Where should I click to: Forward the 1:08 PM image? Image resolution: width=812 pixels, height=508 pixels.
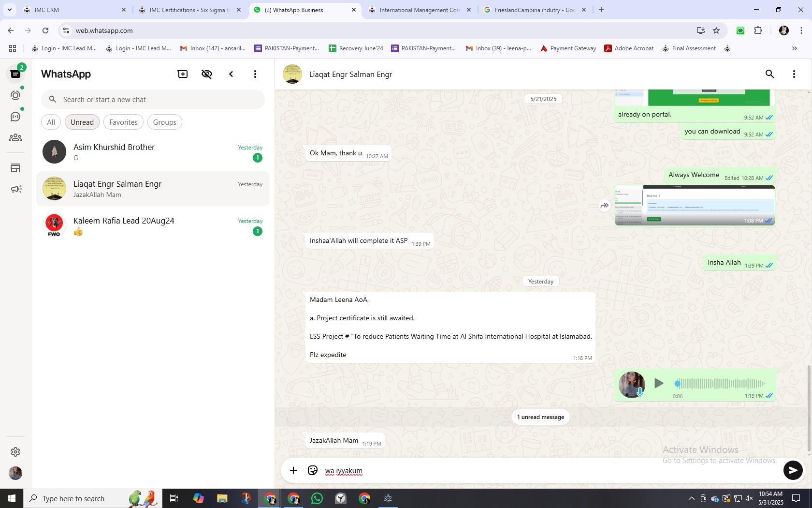click(604, 206)
